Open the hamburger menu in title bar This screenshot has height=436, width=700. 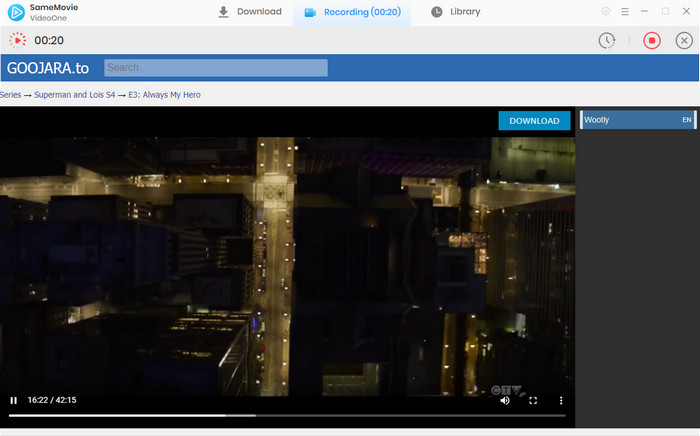(x=625, y=12)
